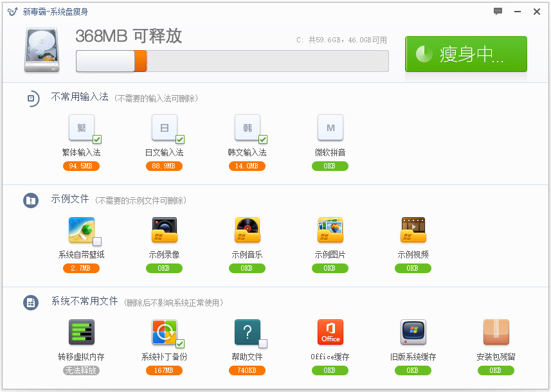This screenshot has height=392, width=551.
Task: Click the 示例图片 pictures folder icon
Action: [x=330, y=229]
